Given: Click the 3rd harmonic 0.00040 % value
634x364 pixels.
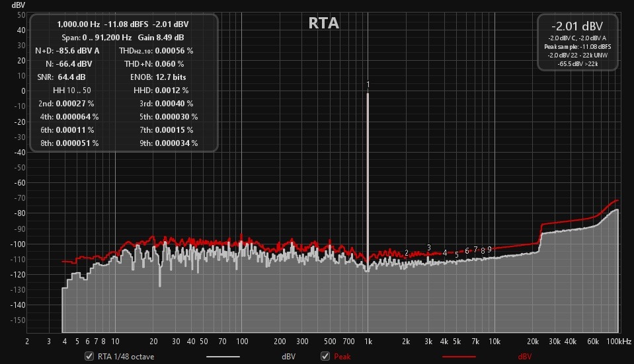Looking at the screenshot, I should pos(174,104).
